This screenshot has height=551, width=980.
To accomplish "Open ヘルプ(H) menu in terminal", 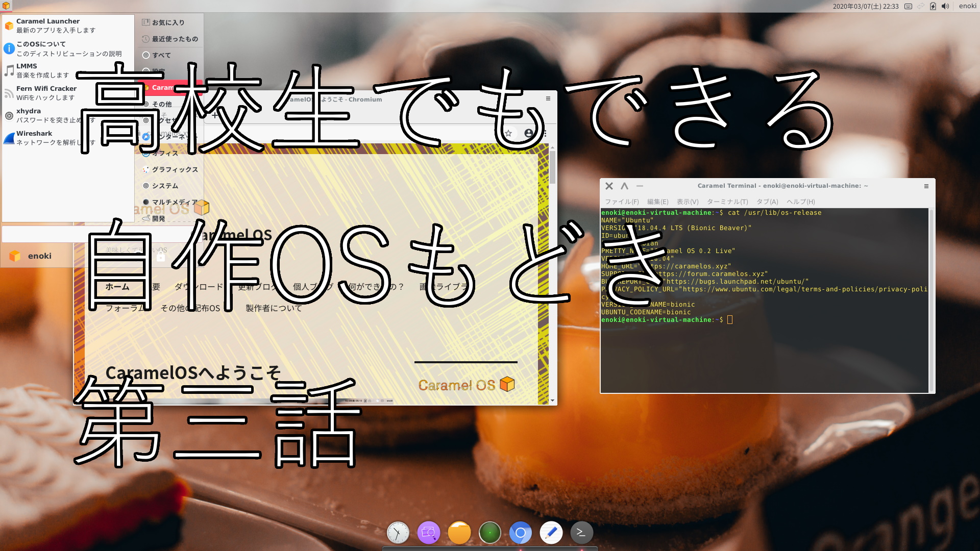I will (801, 202).
